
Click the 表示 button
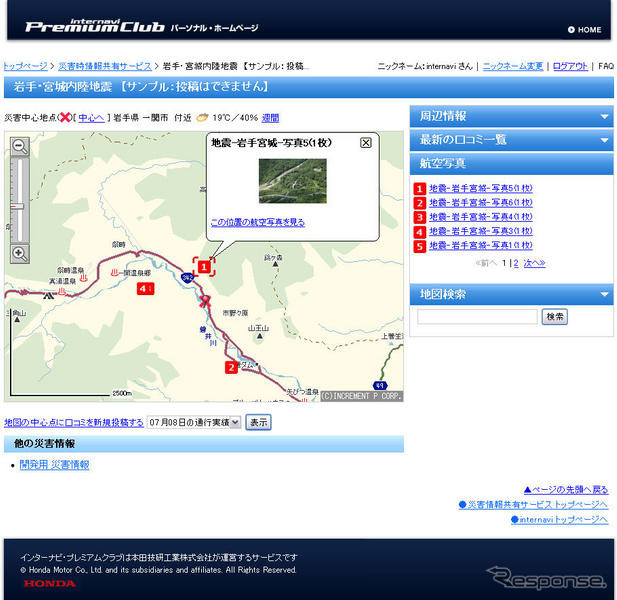point(259,423)
